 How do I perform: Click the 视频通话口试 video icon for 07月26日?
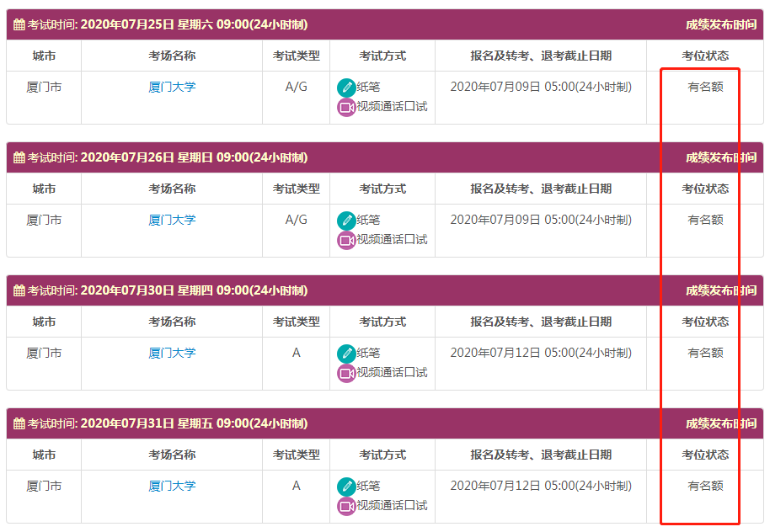pos(346,241)
